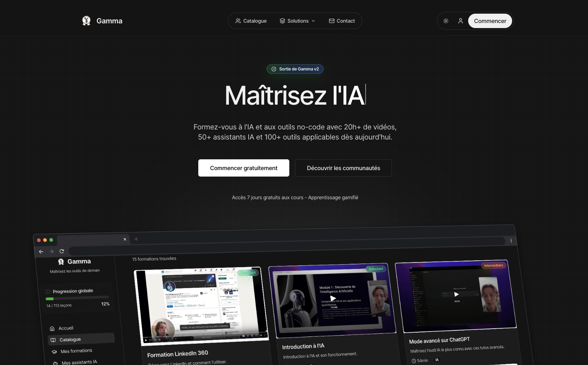Click the address bar in the preview browser
The width and height of the screenshot is (588, 365).
click(x=287, y=246)
